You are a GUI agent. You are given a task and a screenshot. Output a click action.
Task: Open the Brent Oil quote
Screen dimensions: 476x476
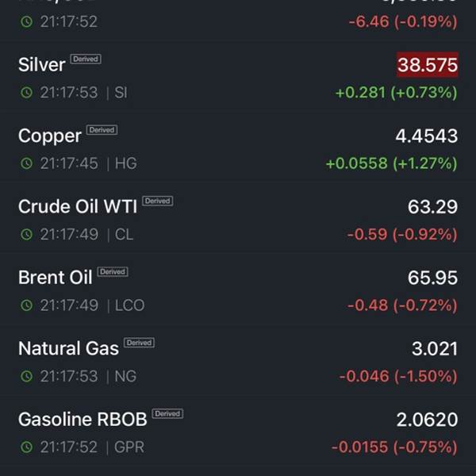pos(238,290)
